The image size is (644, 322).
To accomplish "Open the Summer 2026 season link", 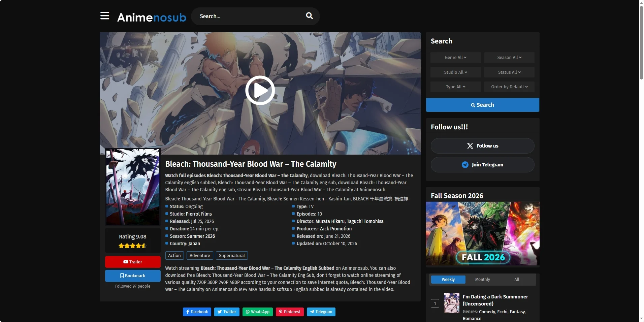I will click(x=201, y=236).
